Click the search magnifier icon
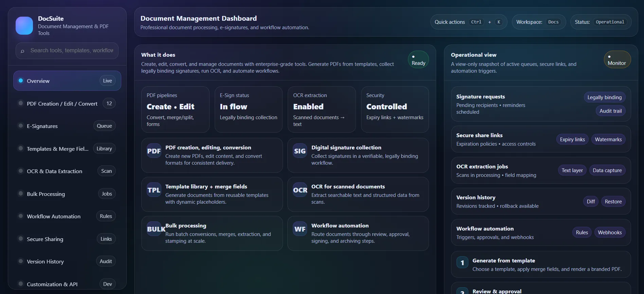This screenshot has width=644, height=294. (22, 51)
